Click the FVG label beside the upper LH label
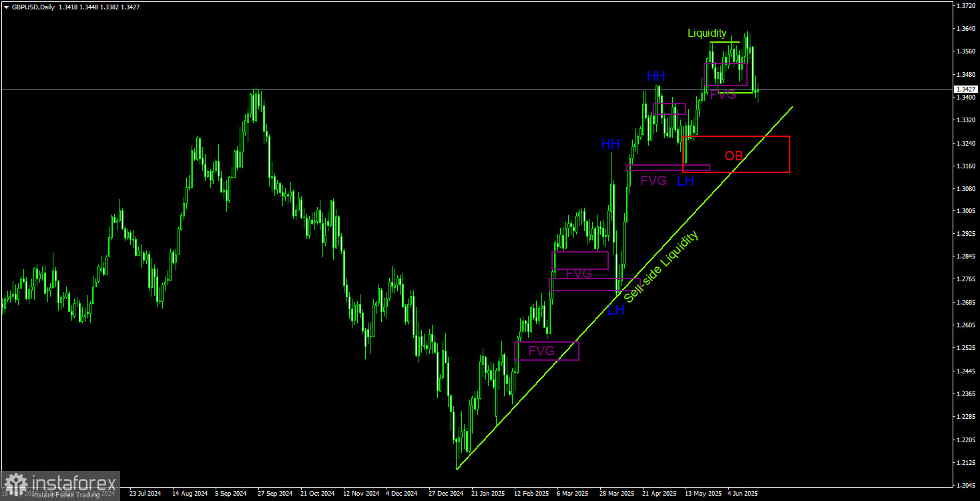Viewport: 980px width, 501px height. 654,180
